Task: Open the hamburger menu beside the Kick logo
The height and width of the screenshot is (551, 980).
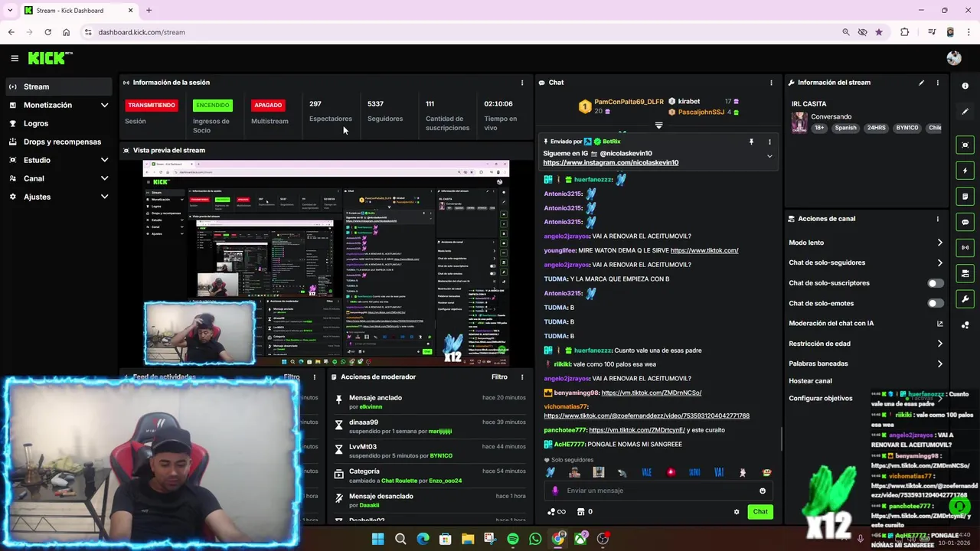Action: coord(15,58)
